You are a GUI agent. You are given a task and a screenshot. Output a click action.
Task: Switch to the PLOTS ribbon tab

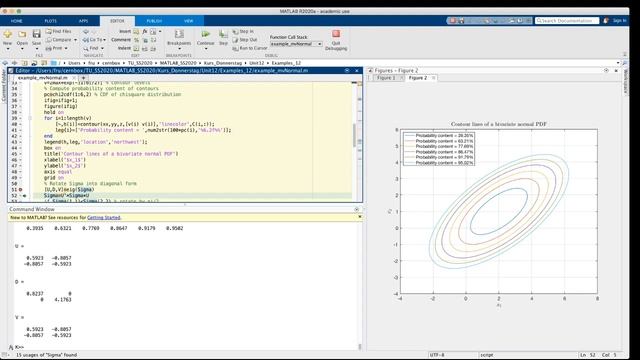point(51,21)
